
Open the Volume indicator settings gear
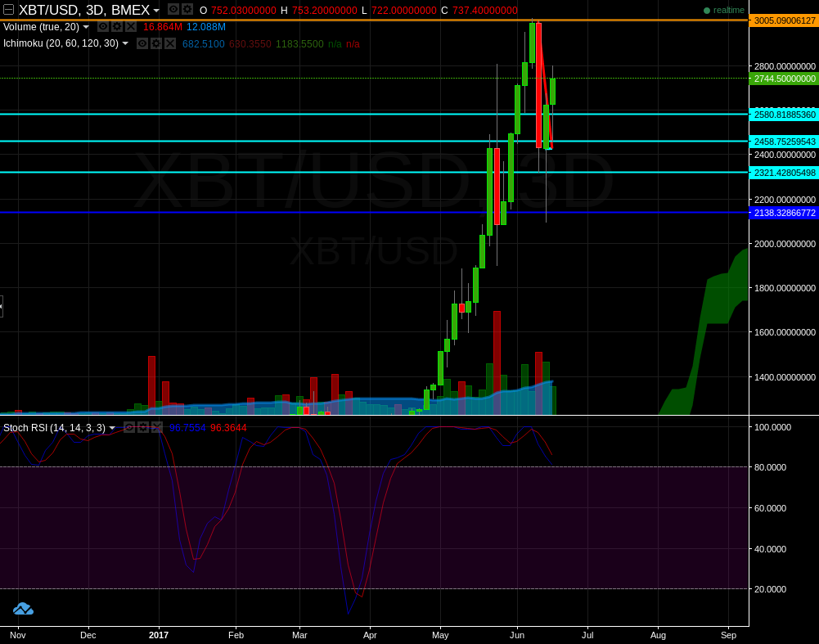(x=117, y=27)
